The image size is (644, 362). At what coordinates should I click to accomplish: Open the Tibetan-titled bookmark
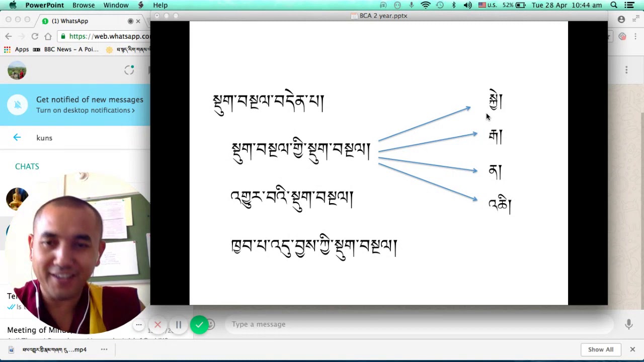128,49
